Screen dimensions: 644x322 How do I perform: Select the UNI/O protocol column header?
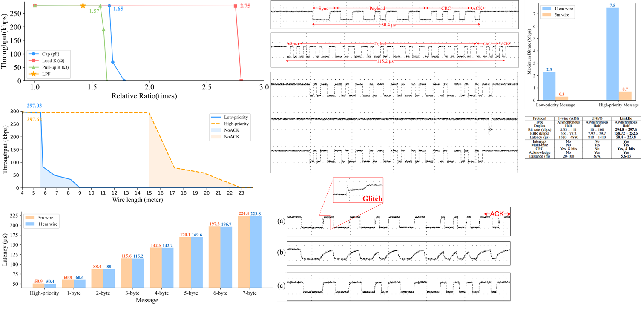point(597,118)
